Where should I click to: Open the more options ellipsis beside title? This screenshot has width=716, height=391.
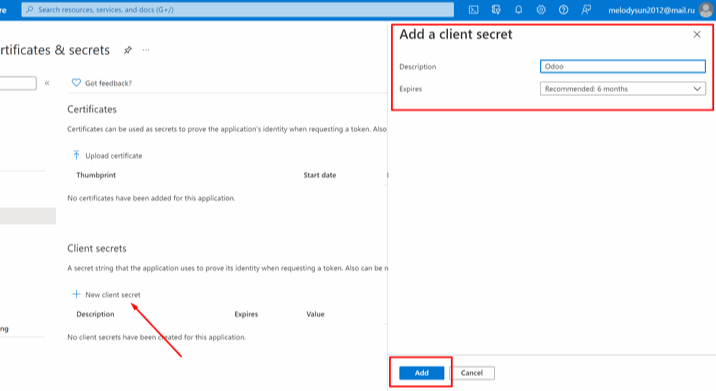[146, 50]
